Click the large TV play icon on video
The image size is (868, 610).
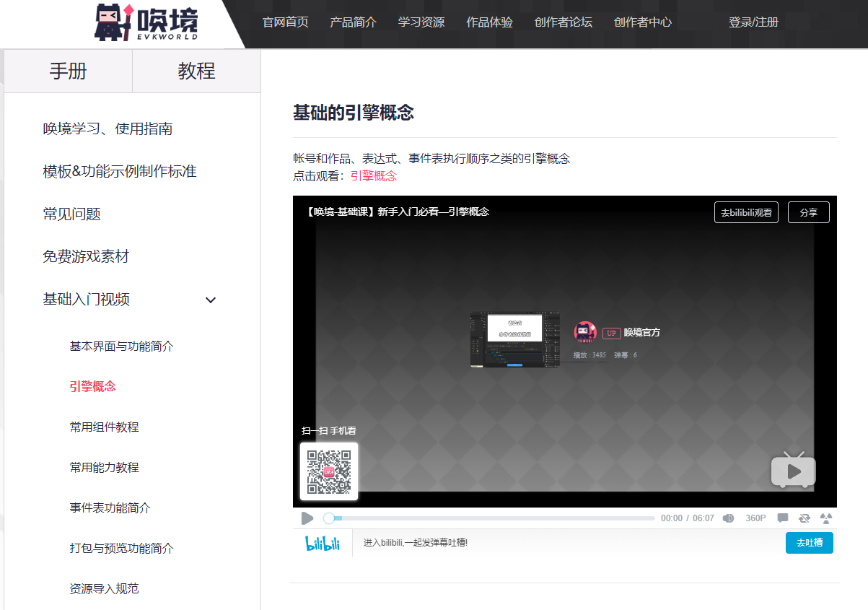coord(794,470)
